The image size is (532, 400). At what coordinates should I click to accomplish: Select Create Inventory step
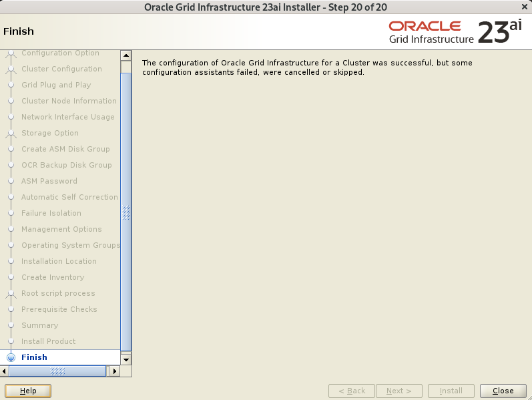[53, 277]
